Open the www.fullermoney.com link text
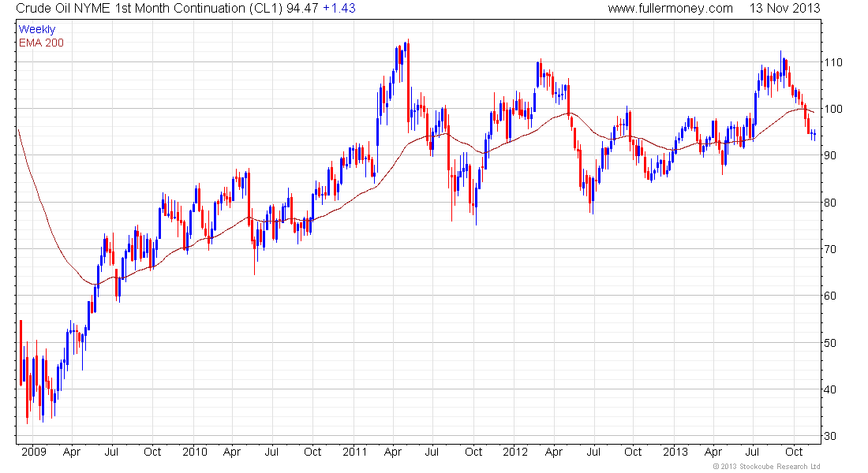The width and height of the screenshot is (868, 473). pyautogui.click(x=671, y=9)
